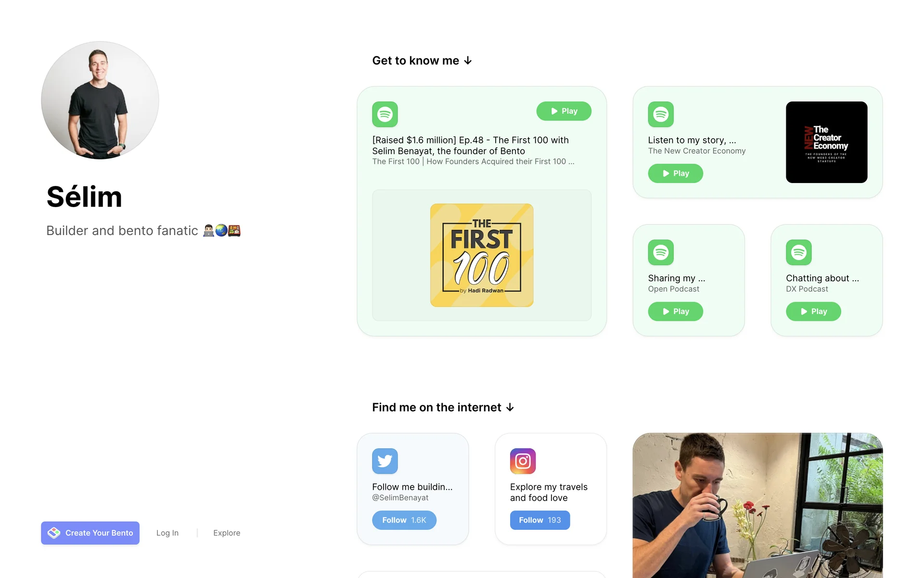Image resolution: width=924 pixels, height=578 pixels.
Task: Click Spotify icon on DX Podcast card
Action: 798,252
